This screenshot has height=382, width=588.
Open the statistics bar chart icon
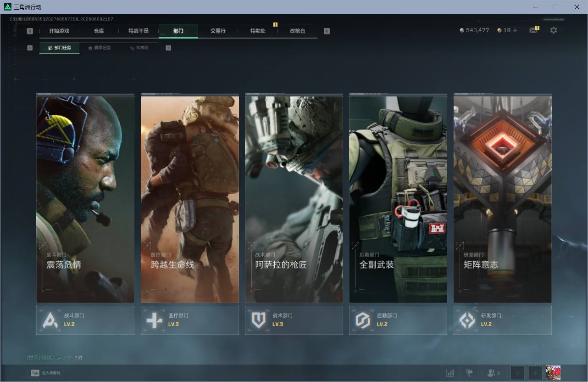(x=450, y=373)
